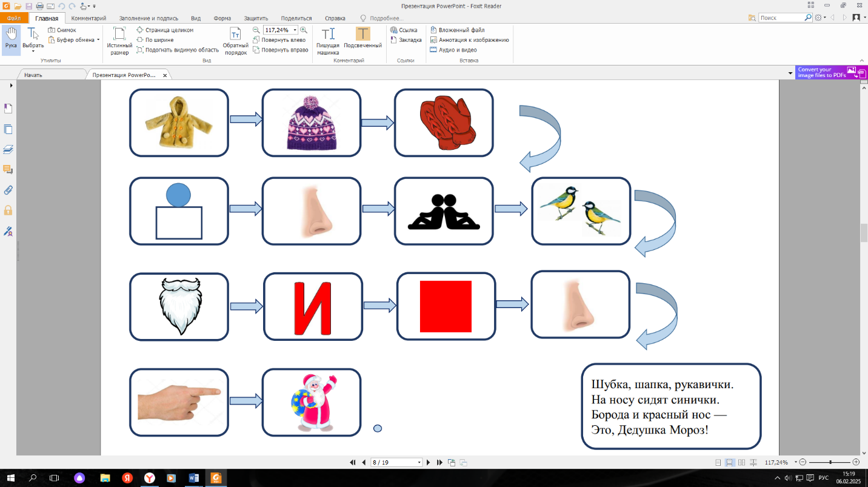Screen dimensions: 868x487
Task: Enable continuous page view mode
Action: 730,462
